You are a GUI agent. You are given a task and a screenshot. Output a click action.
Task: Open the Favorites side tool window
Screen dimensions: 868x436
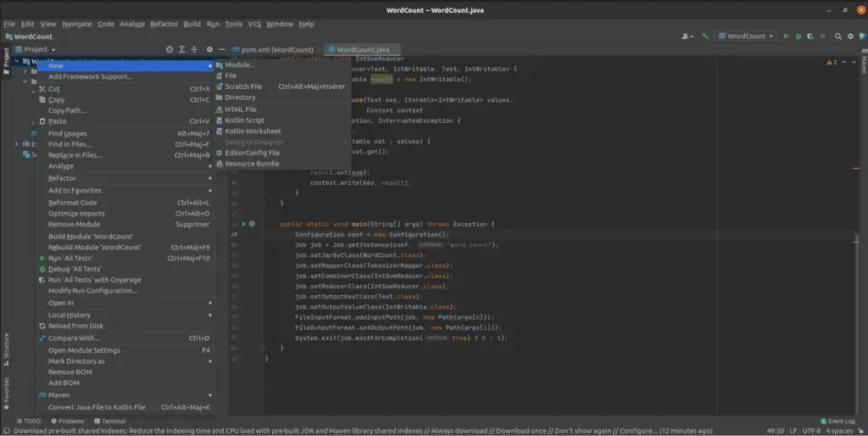click(6, 394)
